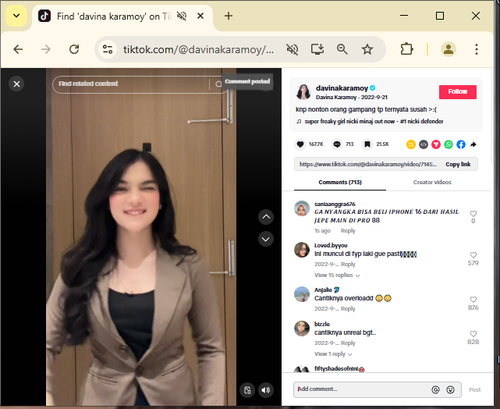This screenshot has height=409, width=500.
Task: Unmute tab via tab mute icon
Action: pyautogui.click(x=181, y=16)
